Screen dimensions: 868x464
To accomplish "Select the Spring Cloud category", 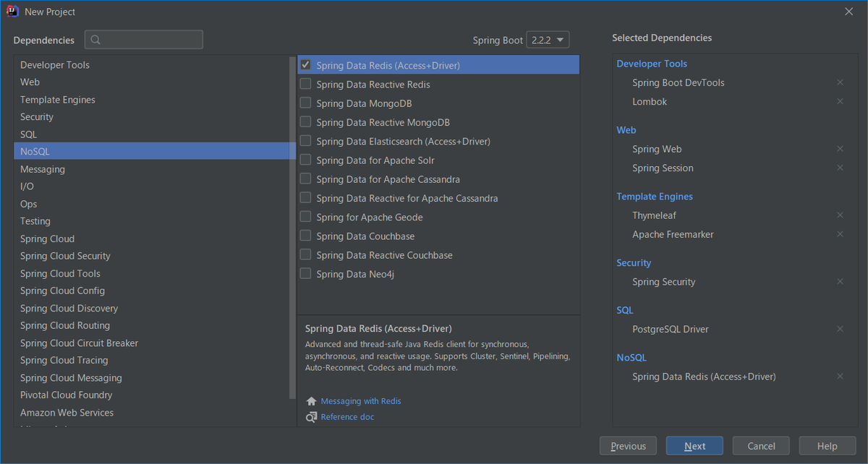I will 151,239.
